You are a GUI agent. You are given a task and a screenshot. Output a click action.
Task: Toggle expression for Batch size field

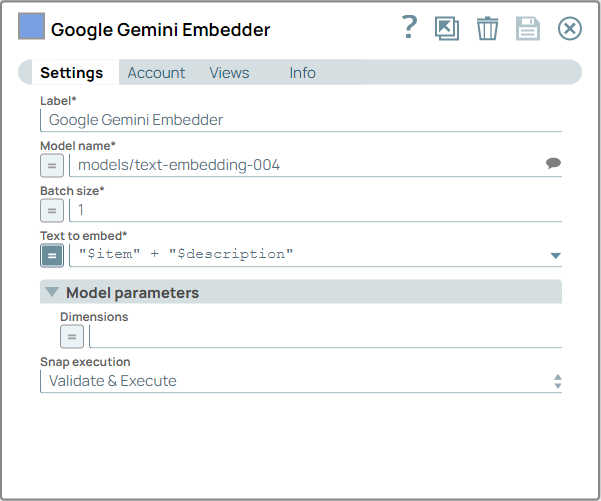point(52,210)
